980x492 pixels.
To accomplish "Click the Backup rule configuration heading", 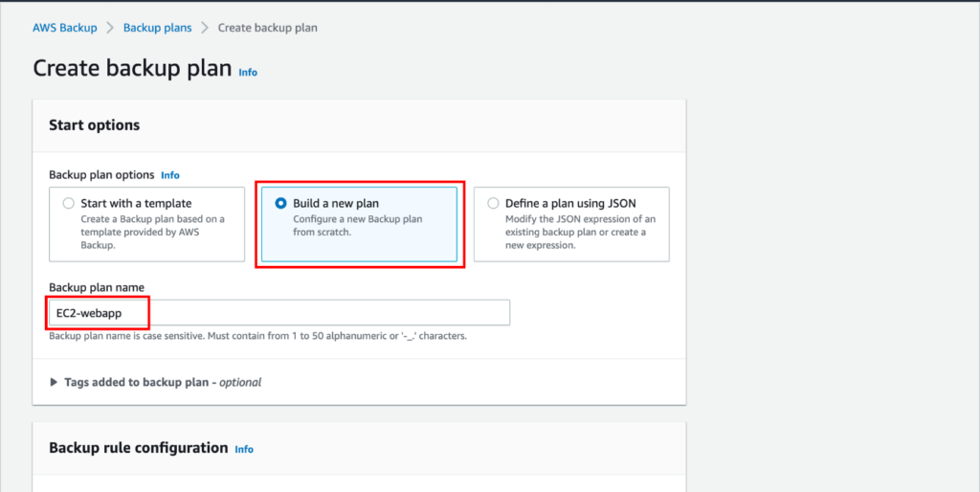I will [139, 448].
